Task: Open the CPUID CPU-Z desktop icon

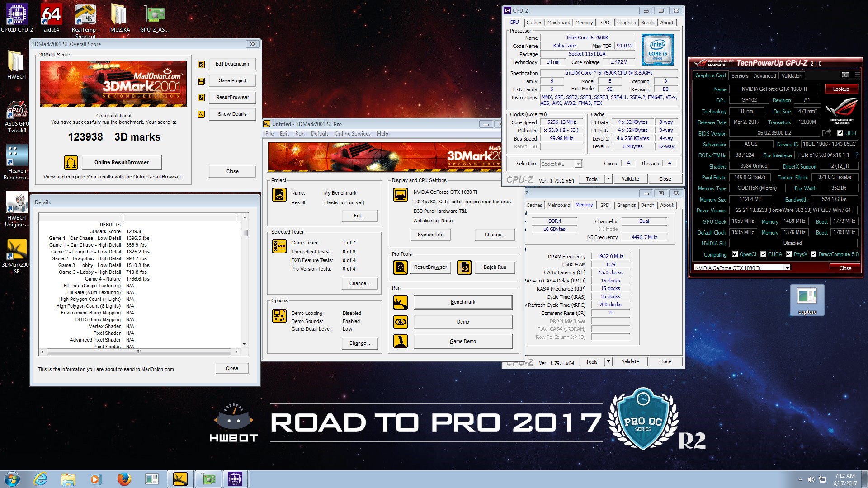Action: [x=17, y=18]
